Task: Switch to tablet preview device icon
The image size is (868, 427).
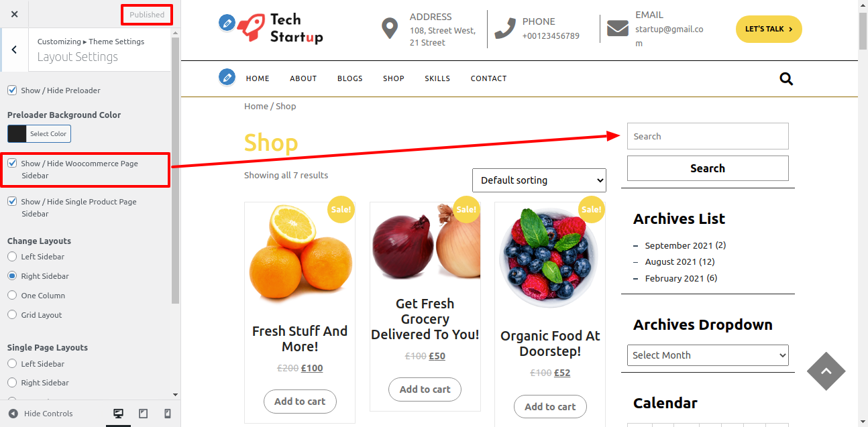Action: click(x=143, y=414)
